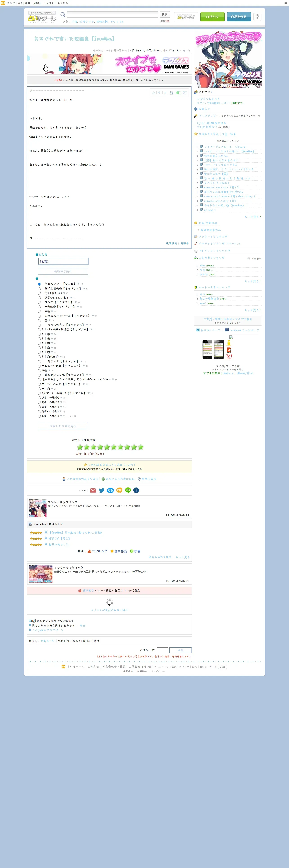Open the hamburger menu in the top bar
The image size is (289, 868).
[286, 3]
